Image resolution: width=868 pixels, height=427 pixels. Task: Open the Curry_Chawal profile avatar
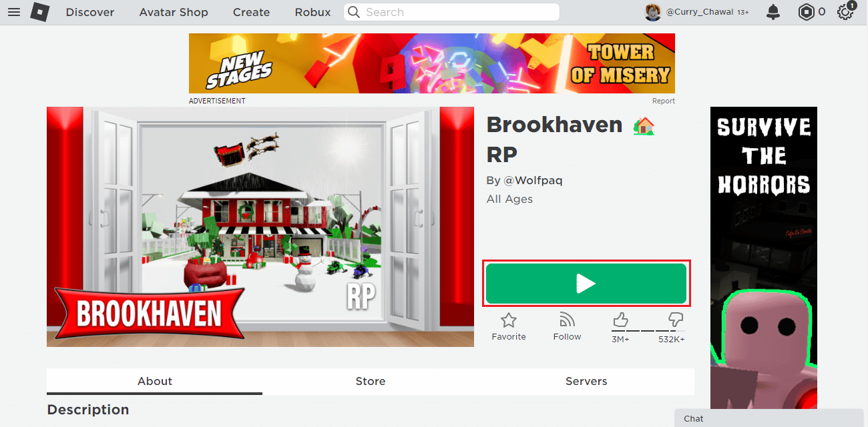tap(653, 12)
